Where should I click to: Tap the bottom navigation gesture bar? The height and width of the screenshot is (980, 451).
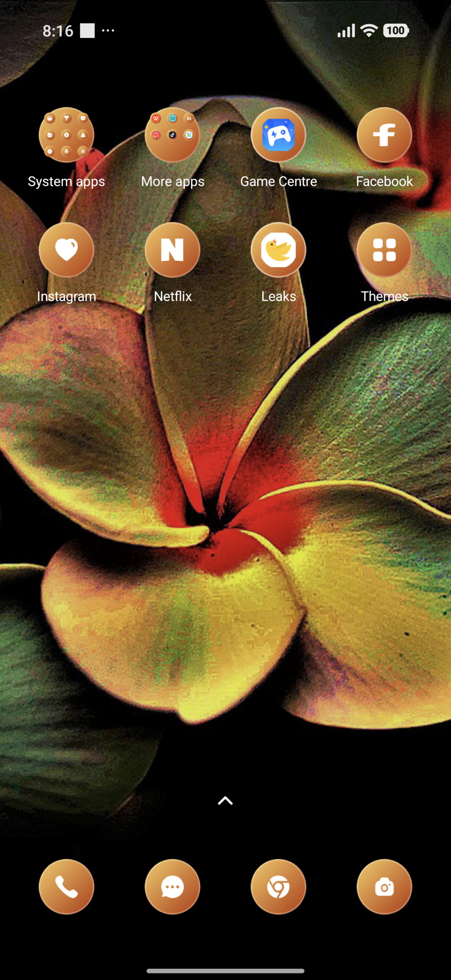click(225, 971)
